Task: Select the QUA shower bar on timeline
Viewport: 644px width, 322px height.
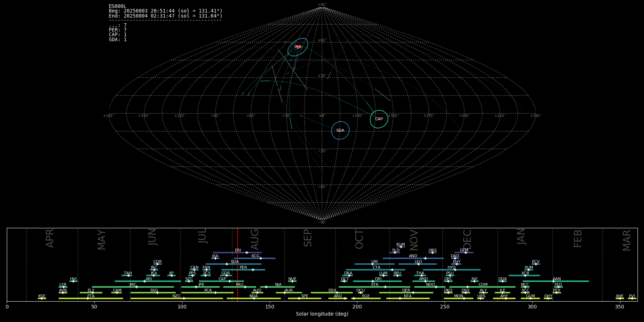Action: click(502, 281)
